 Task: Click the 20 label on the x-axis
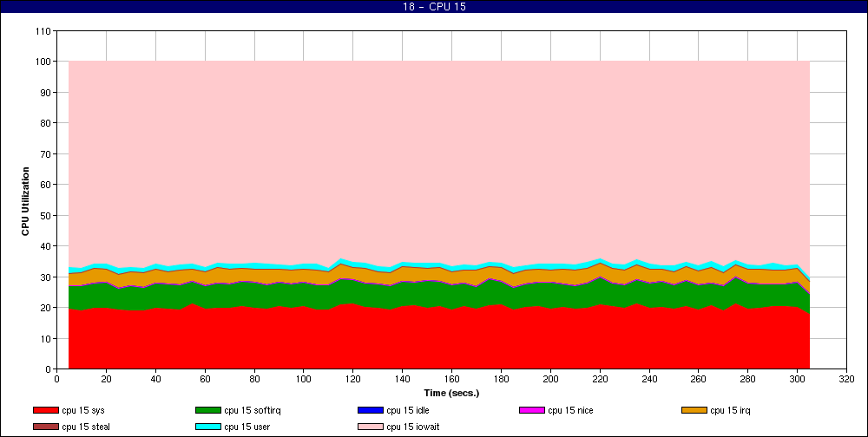[x=106, y=379]
